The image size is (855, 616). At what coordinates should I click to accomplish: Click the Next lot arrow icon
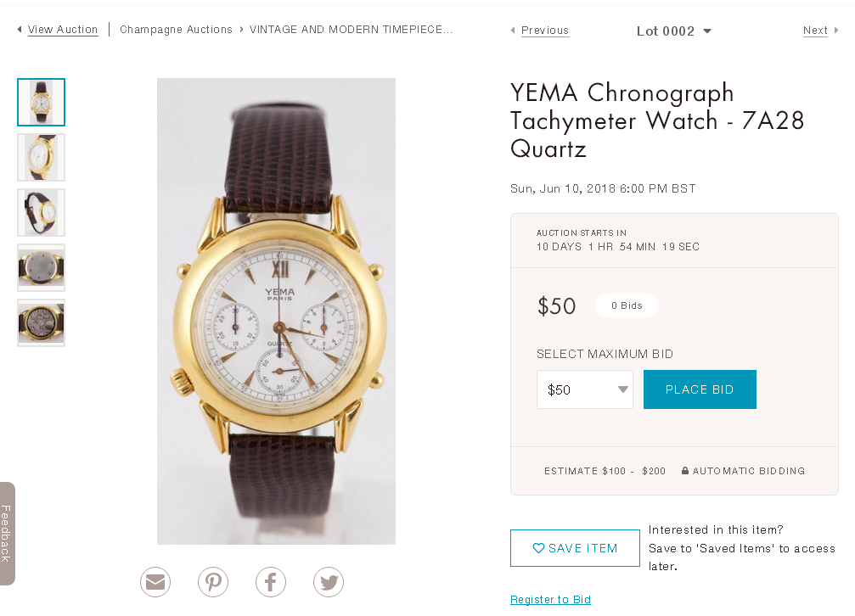836,31
